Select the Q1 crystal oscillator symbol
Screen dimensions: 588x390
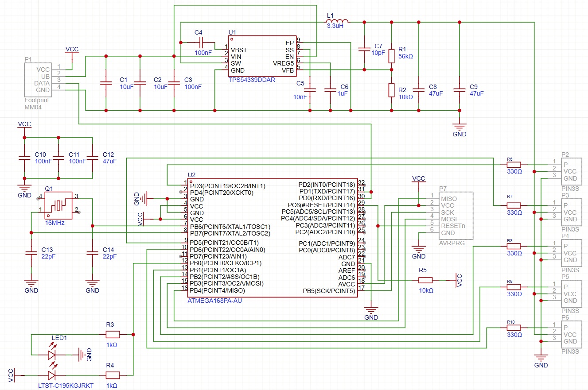(58, 205)
